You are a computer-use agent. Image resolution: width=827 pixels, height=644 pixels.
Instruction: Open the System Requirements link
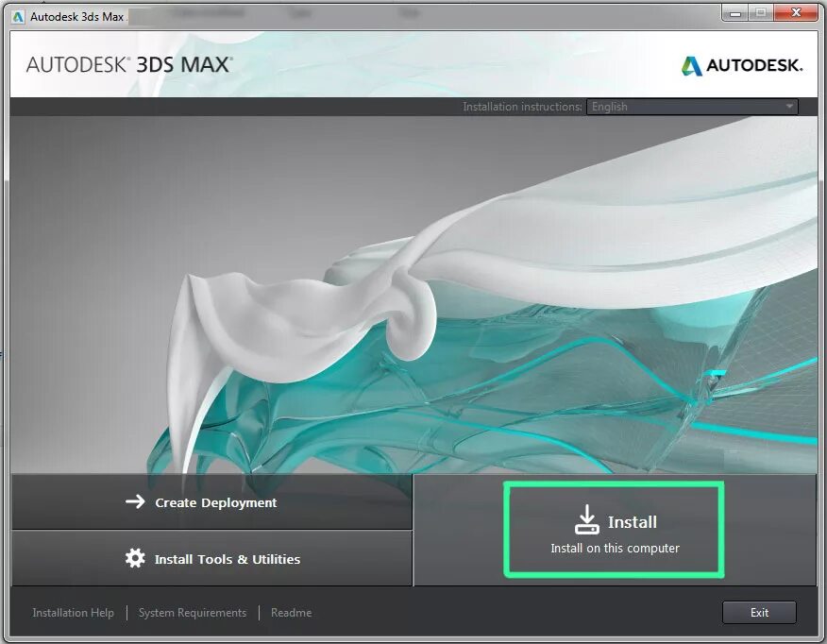193,613
